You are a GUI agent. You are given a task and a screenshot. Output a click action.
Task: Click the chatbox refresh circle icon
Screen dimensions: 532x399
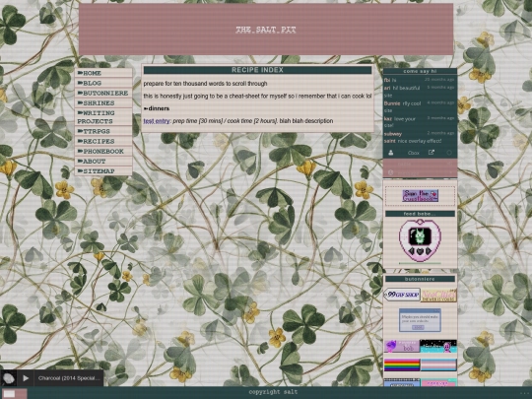(449, 153)
